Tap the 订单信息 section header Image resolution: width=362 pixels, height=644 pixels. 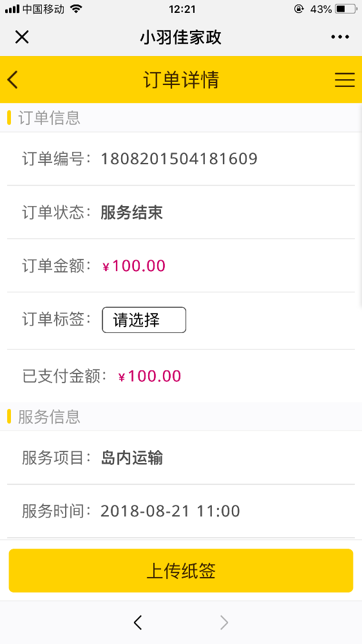coord(49,118)
